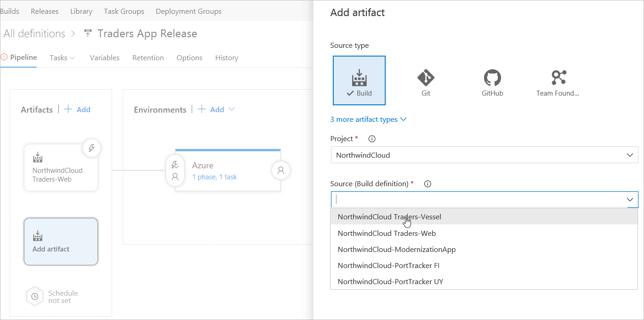Click the plus icon to add an environment
Image resolution: width=644 pixels, height=320 pixels.
(202, 109)
